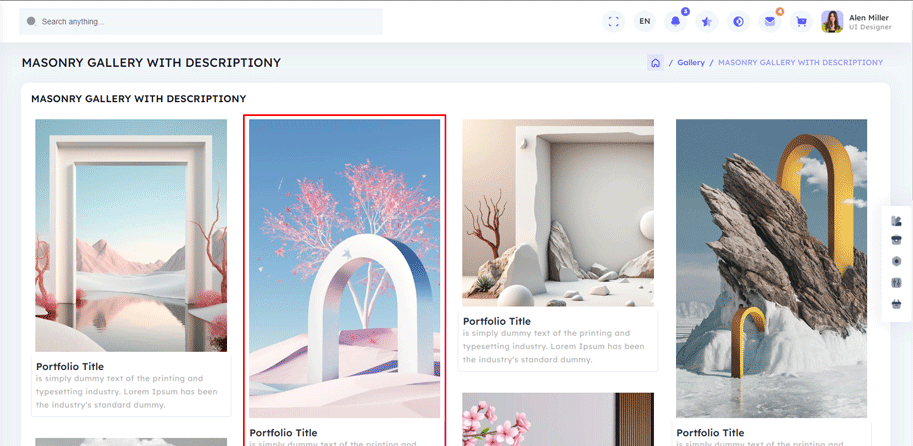The image size is (913, 446).
Task: Click the hexagon settings icon in side panel
Action: tap(896, 261)
